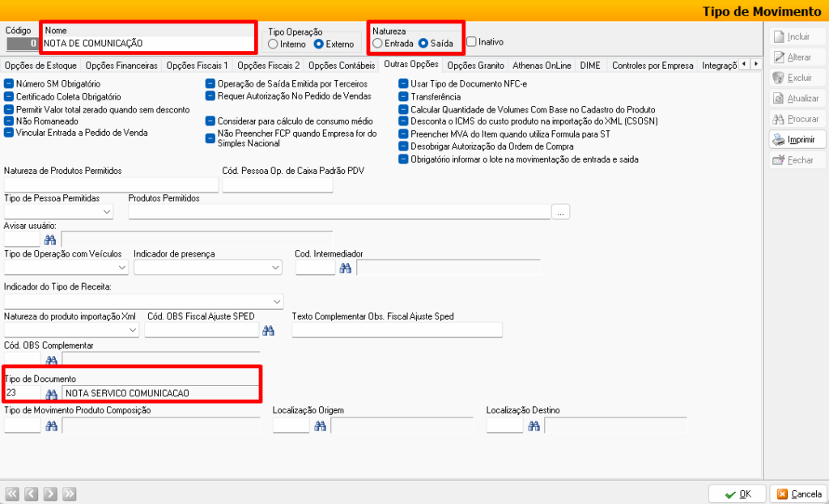Image resolution: width=829 pixels, height=504 pixels.
Task: Go to first record navigation arrow
Action: click(12, 493)
